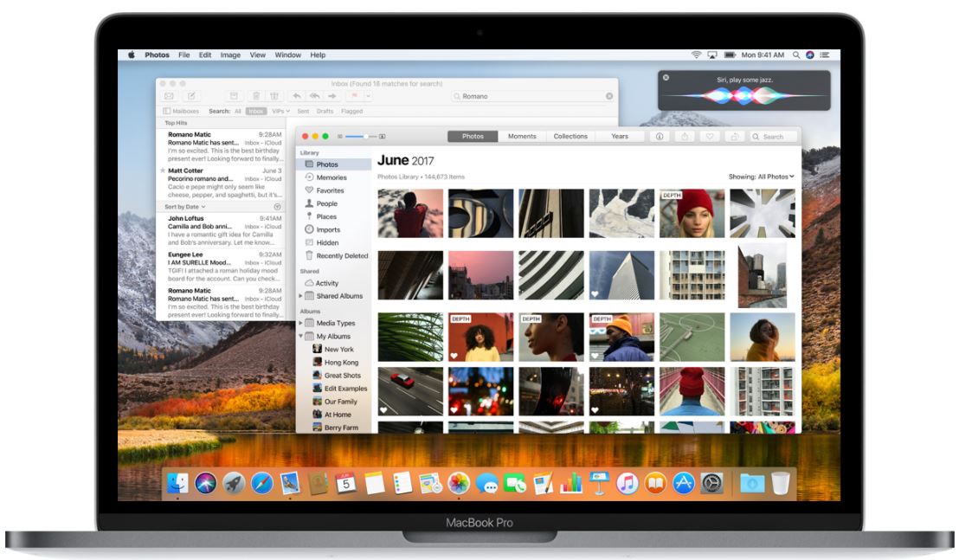
Task: Select the red car on road photo
Action: [x=410, y=391]
